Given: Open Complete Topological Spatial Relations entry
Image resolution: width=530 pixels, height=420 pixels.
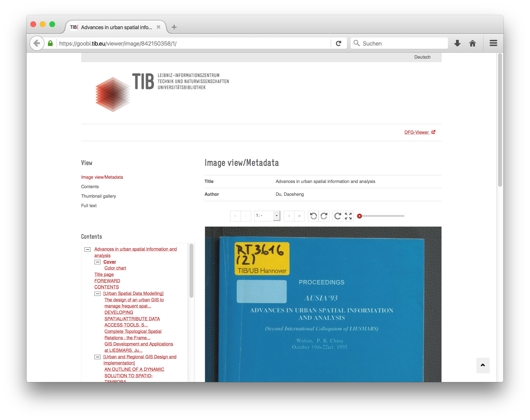Looking at the screenshot, I should (133, 334).
